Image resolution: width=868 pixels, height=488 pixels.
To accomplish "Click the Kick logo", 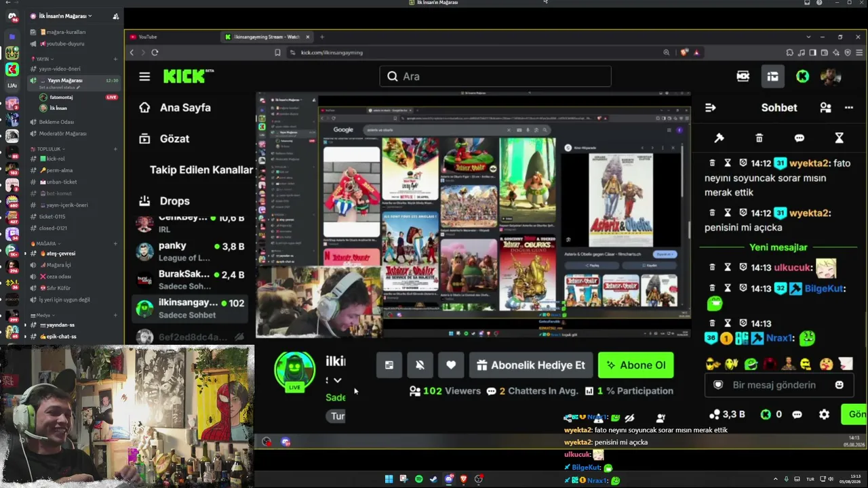I will (189, 76).
